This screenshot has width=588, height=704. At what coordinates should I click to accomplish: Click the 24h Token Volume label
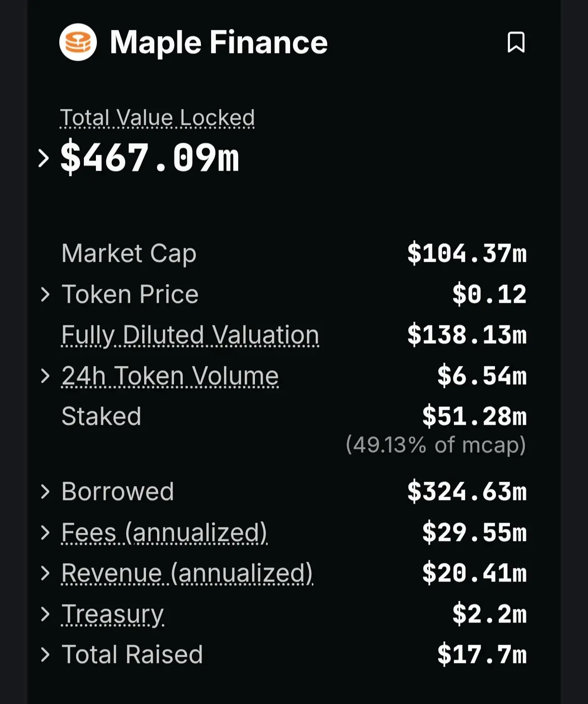coord(170,376)
